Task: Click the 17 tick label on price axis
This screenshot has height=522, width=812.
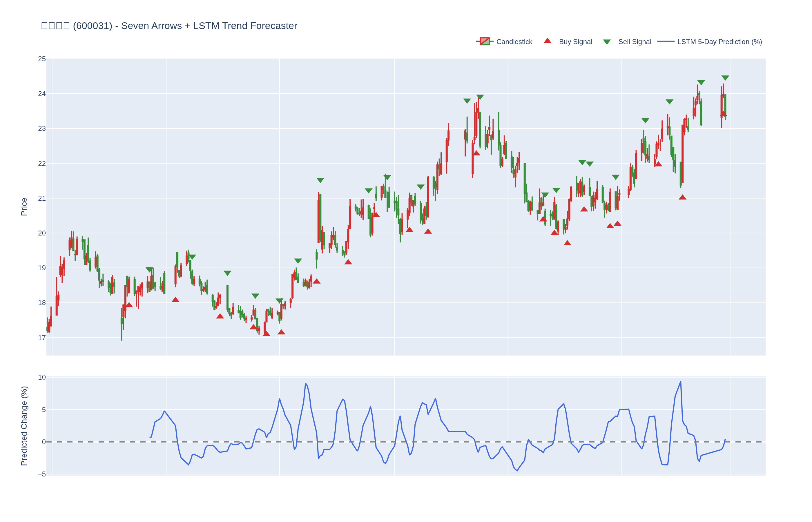Action: pyautogui.click(x=42, y=338)
